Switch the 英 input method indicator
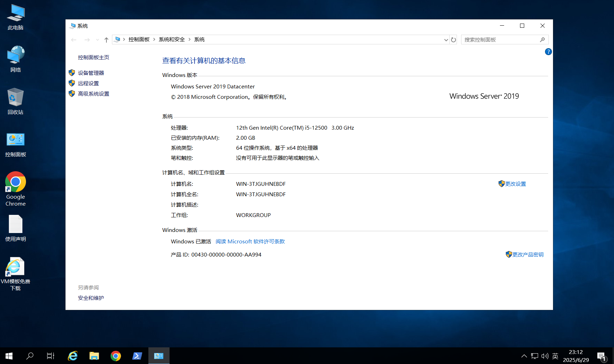This screenshot has height=364, width=614. tap(555, 356)
